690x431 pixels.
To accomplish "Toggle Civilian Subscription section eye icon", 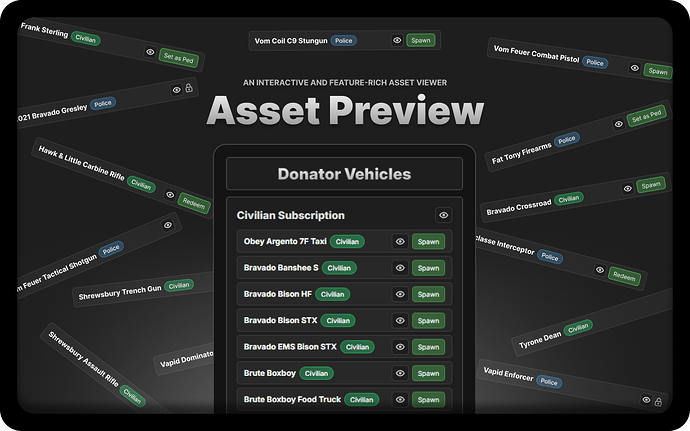I will [x=444, y=215].
